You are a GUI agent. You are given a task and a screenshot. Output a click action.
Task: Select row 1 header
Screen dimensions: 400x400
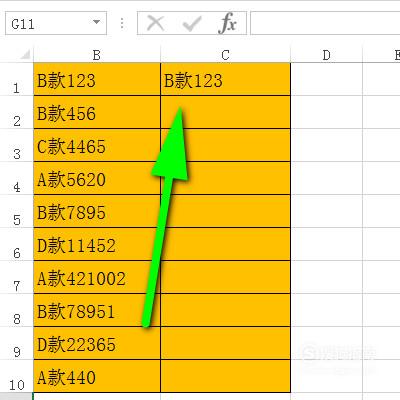(x=16, y=79)
